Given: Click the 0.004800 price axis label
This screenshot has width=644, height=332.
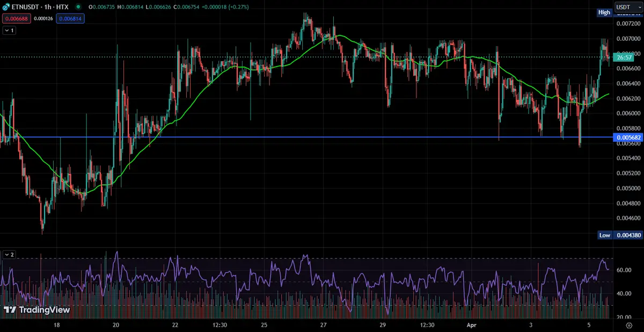Looking at the screenshot, I should (628, 204).
